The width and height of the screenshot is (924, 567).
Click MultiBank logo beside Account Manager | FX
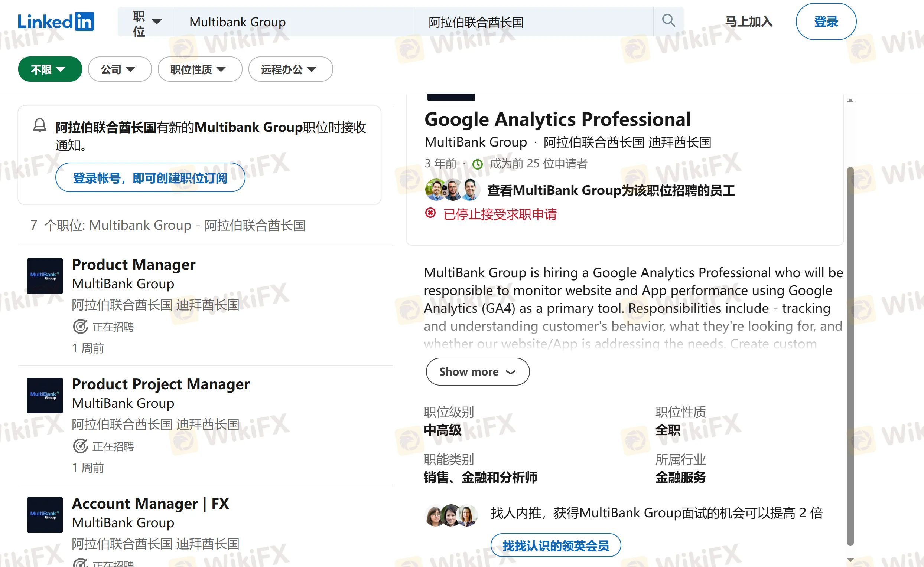pyautogui.click(x=45, y=515)
